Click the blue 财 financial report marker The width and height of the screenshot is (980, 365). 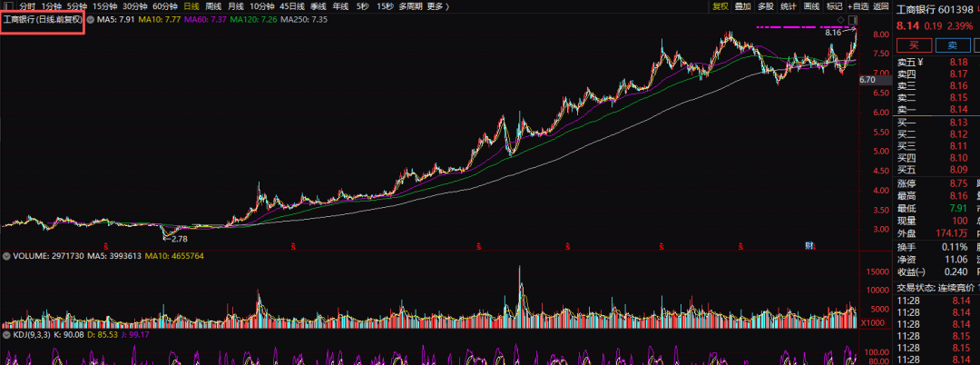[x=810, y=247]
